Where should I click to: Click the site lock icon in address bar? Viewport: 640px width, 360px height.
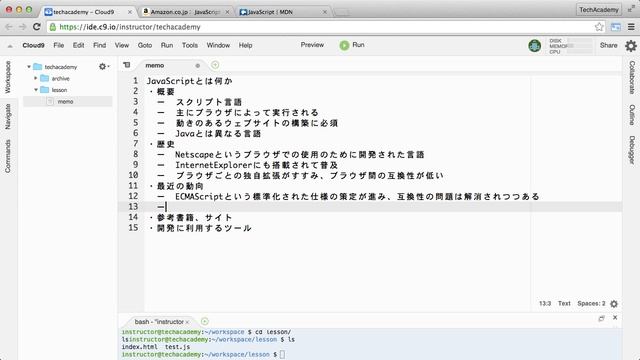coord(52,27)
